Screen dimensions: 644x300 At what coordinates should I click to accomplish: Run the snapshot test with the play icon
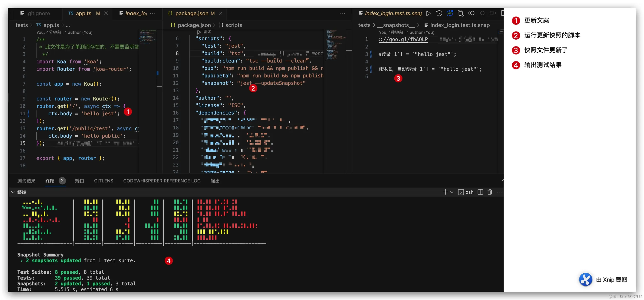tap(428, 13)
